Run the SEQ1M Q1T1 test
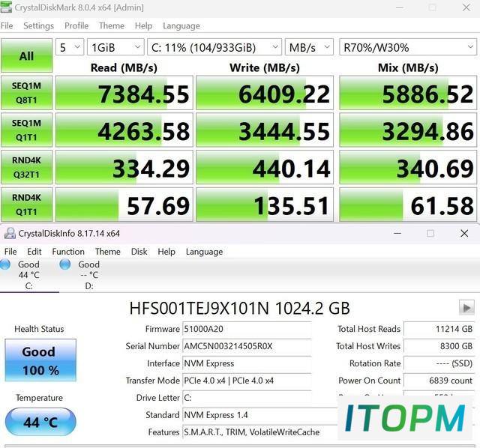Viewport: 480px width, 448px height. (x=27, y=130)
